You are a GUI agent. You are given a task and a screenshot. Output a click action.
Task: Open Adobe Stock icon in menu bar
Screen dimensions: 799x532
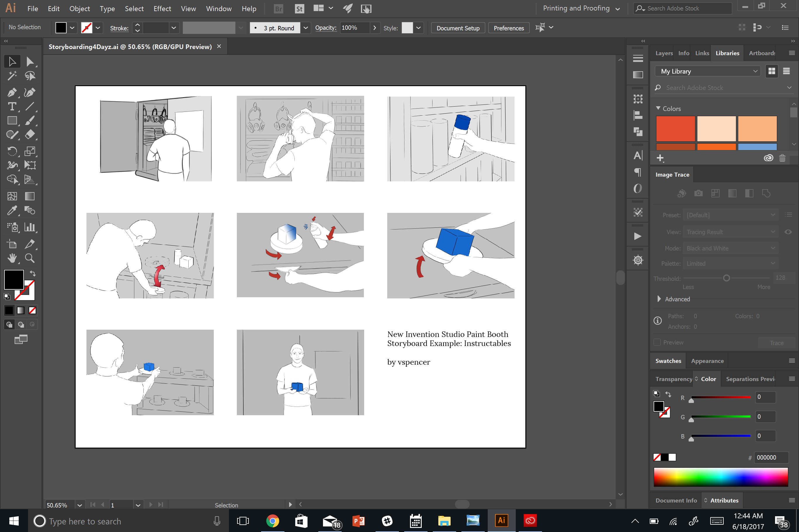pos(299,9)
